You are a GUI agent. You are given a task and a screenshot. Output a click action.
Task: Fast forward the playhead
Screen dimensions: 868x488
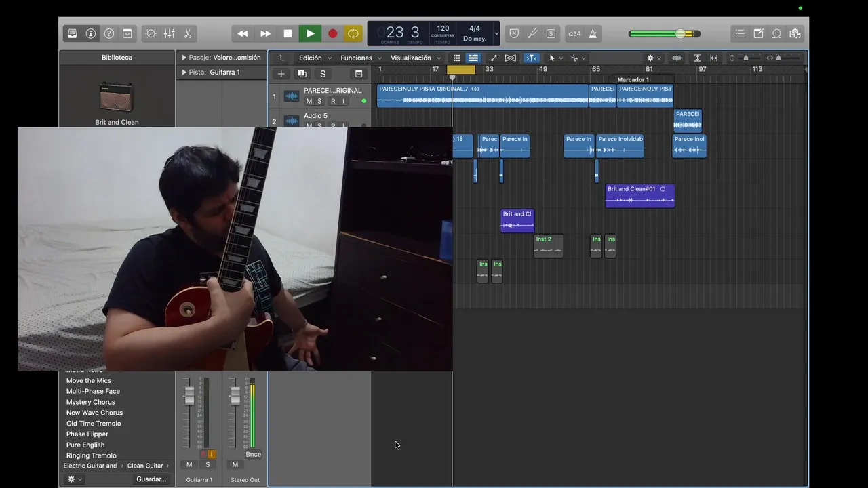[265, 33]
